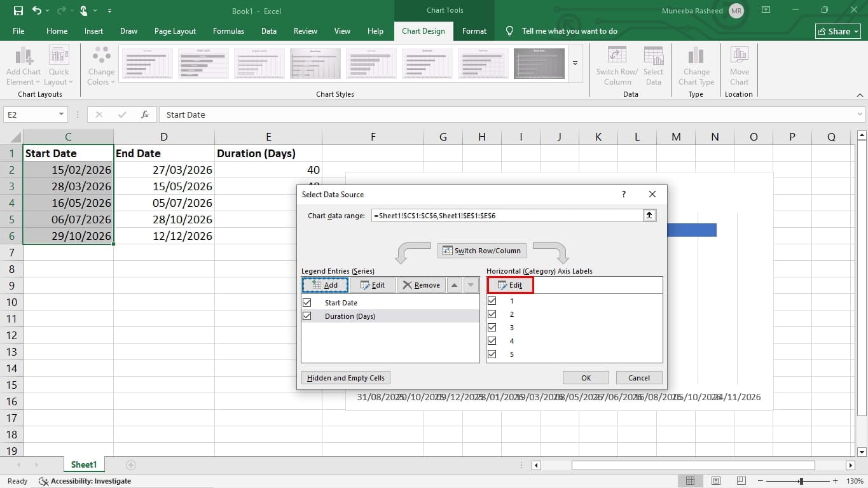868x488 pixels.
Task: Open the Formulas tab
Action: click(x=228, y=31)
